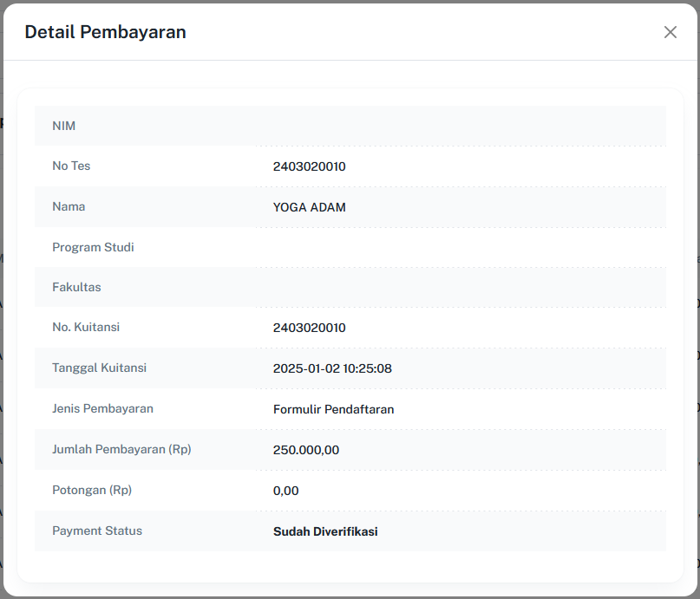Select the name YOGA ADAM

(x=309, y=206)
